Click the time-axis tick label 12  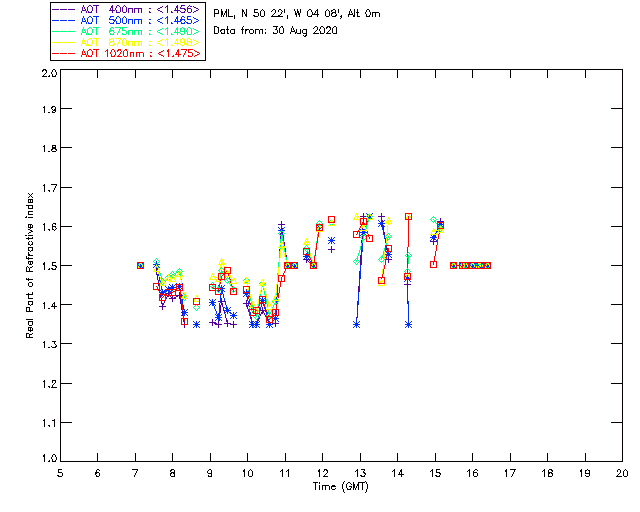322,473
